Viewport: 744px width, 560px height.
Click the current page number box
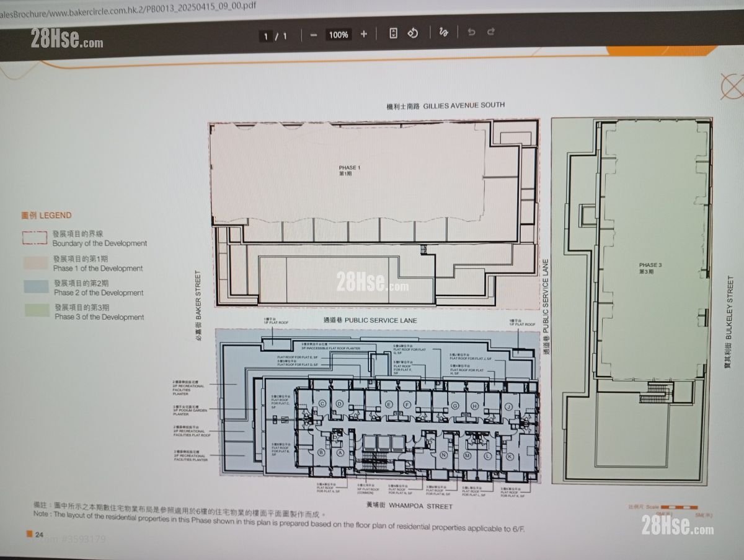266,37
